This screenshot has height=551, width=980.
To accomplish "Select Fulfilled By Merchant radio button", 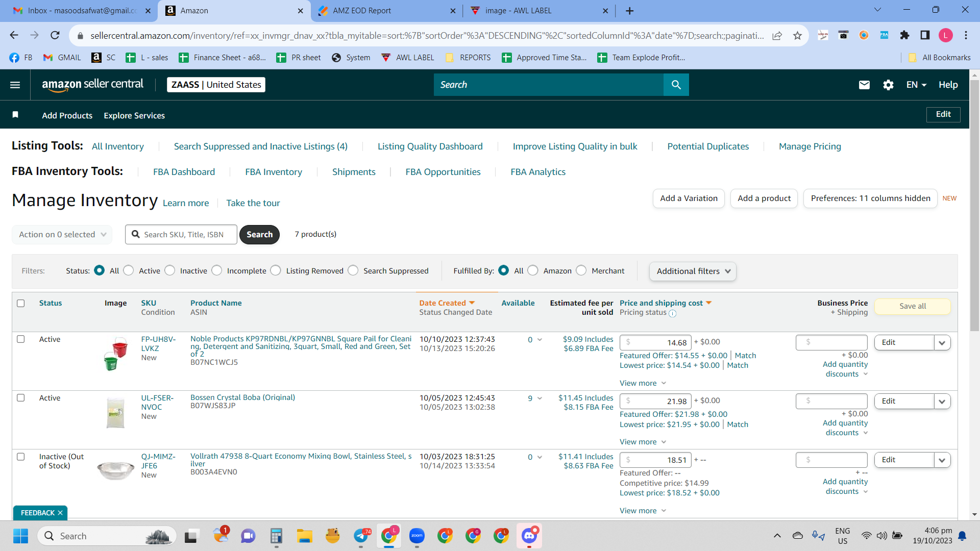I will (x=581, y=270).
